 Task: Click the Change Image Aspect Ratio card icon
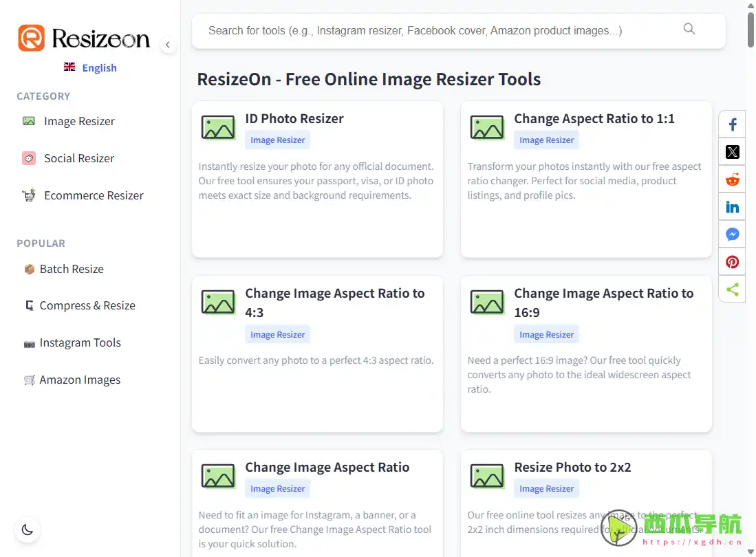coord(218,476)
